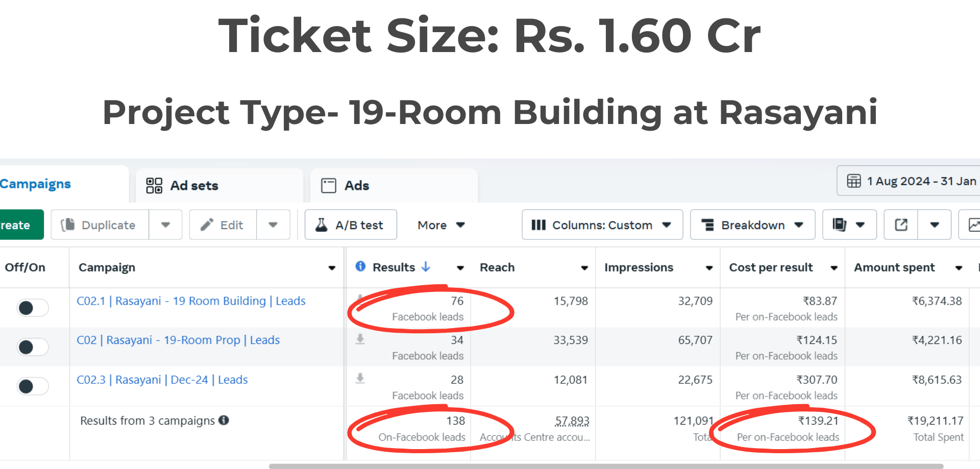Click the reports icon in toolbar

tap(840, 225)
